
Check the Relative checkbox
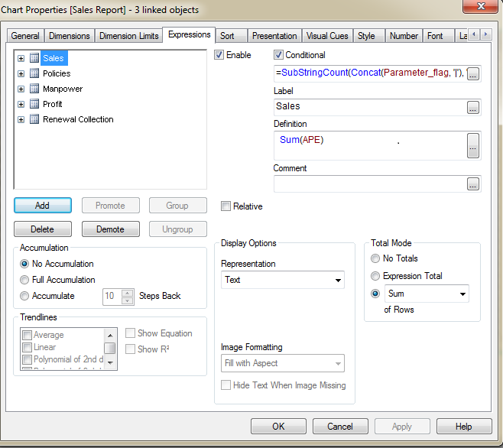pyautogui.click(x=226, y=206)
